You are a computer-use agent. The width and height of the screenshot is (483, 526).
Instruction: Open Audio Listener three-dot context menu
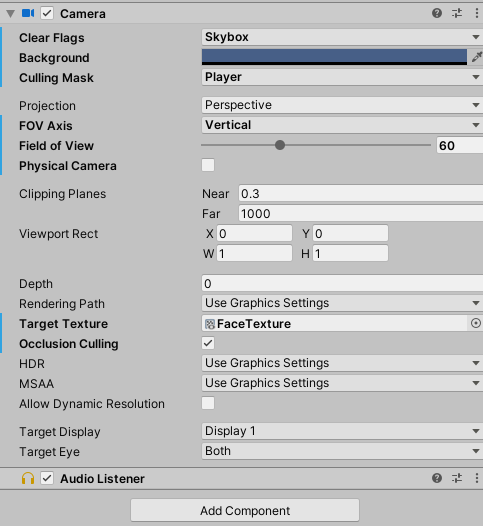(477, 478)
